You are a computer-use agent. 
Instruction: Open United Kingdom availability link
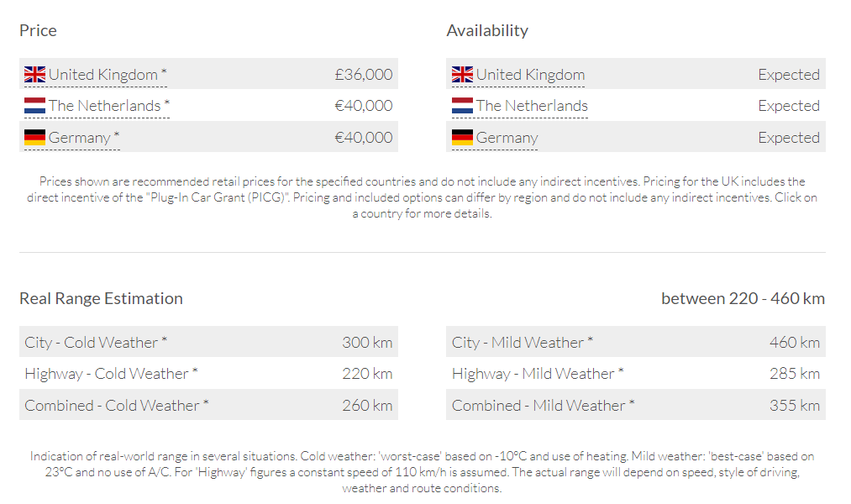530,75
